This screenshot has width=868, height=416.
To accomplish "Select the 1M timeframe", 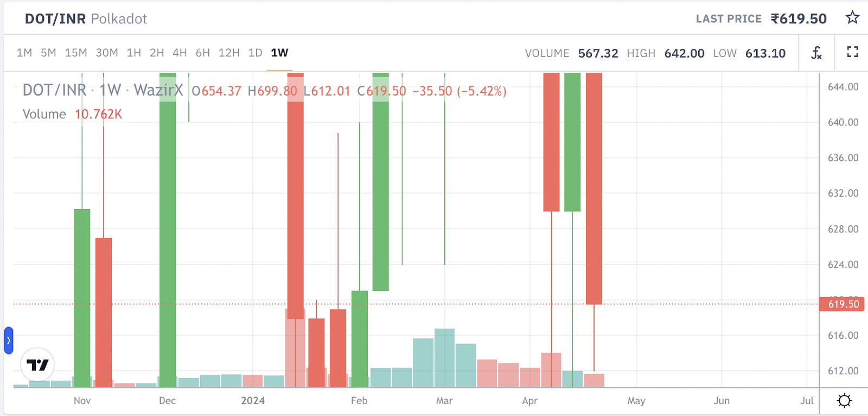I will coord(24,53).
